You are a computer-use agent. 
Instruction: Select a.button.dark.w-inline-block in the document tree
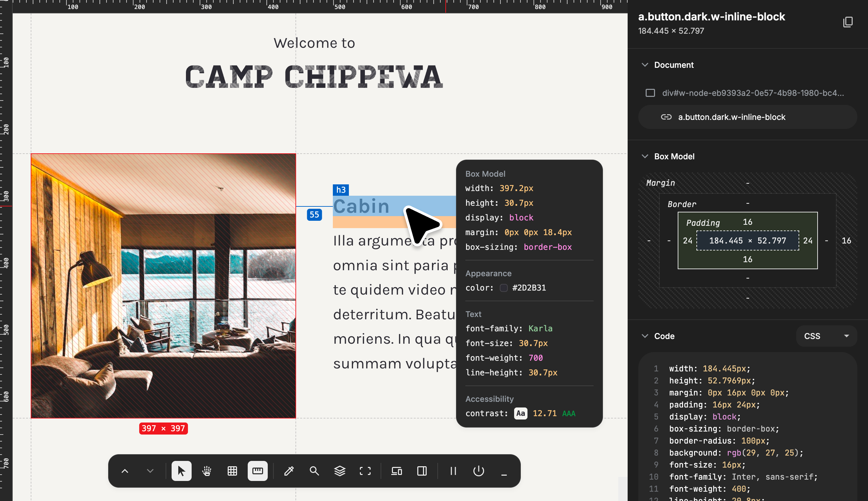[x=731, y=117]
